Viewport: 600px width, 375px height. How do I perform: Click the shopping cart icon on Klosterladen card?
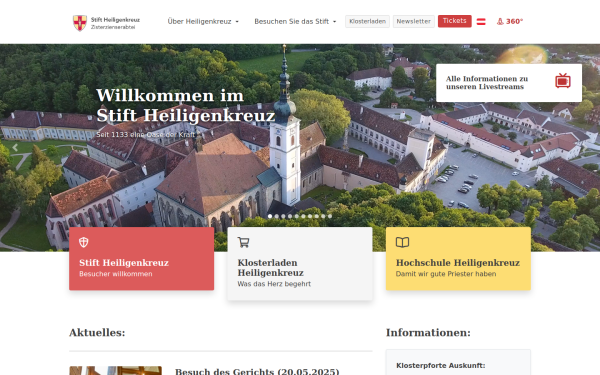[243, 242]
